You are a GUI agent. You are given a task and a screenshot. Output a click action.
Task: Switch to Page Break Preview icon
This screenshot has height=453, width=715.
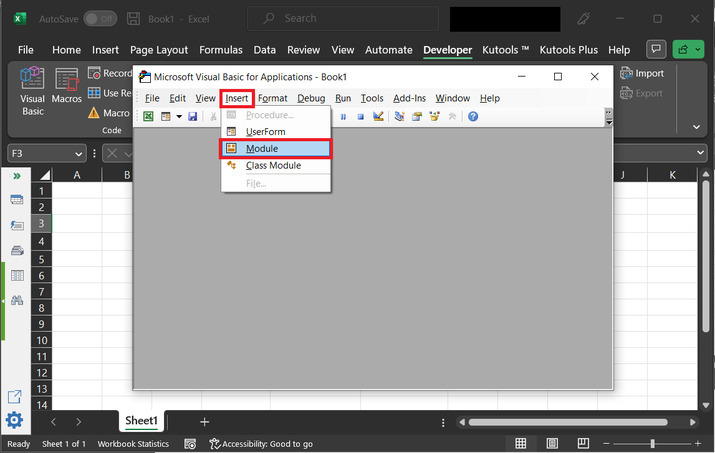pos(583,443)
